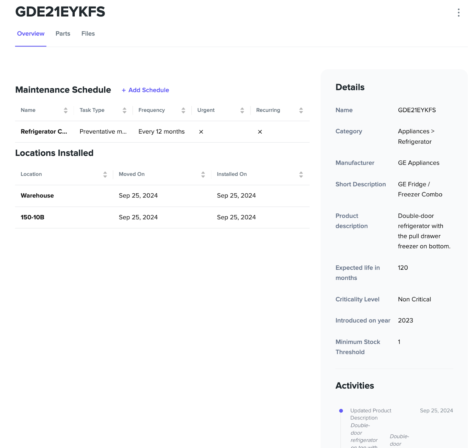Click the Appliances > Refrigerator category value
The width and height of the screenshot is (476, 448).
416,136
